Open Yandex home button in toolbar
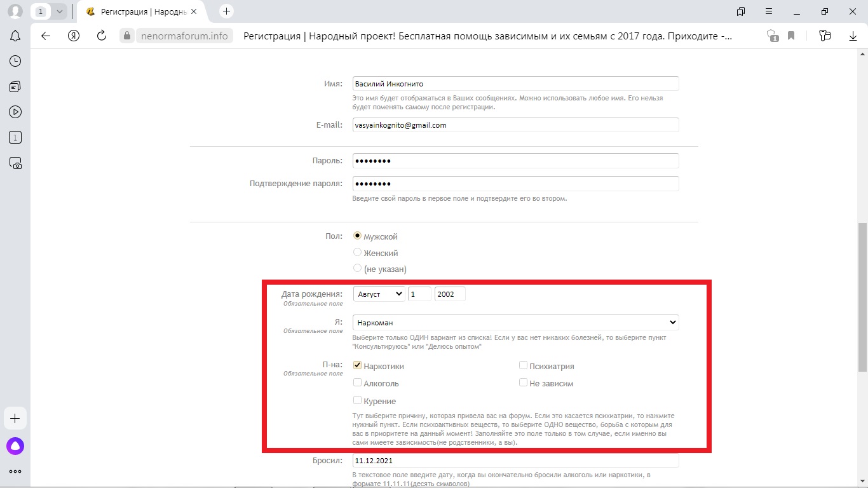Screen dimensions: 868x488 pyautogui.click(x=74, y=36)
